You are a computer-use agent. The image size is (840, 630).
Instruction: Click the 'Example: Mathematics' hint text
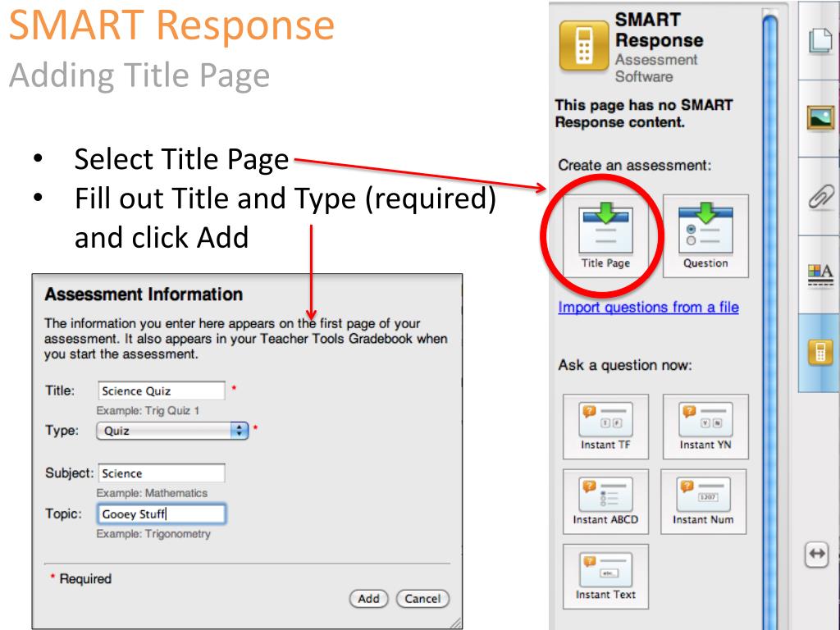[152, 493]
